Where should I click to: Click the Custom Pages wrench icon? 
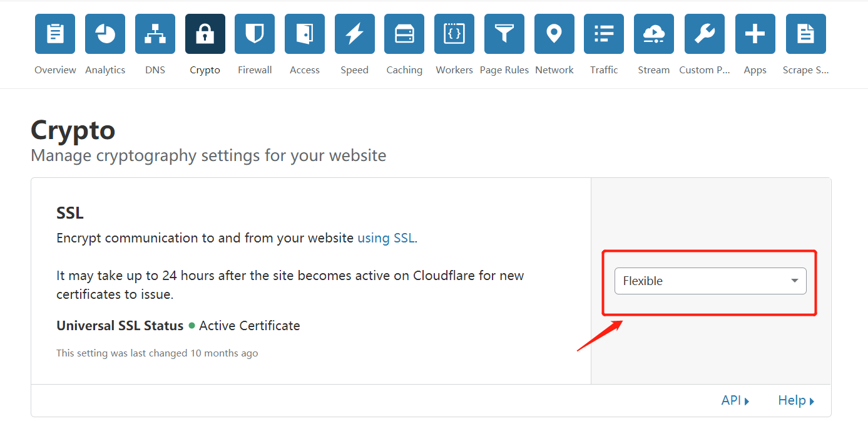coord(705,34)
